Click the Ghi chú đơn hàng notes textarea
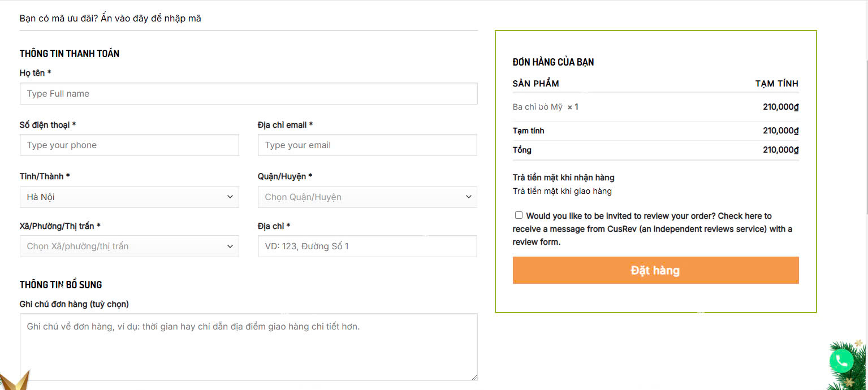 pos(248,346)
